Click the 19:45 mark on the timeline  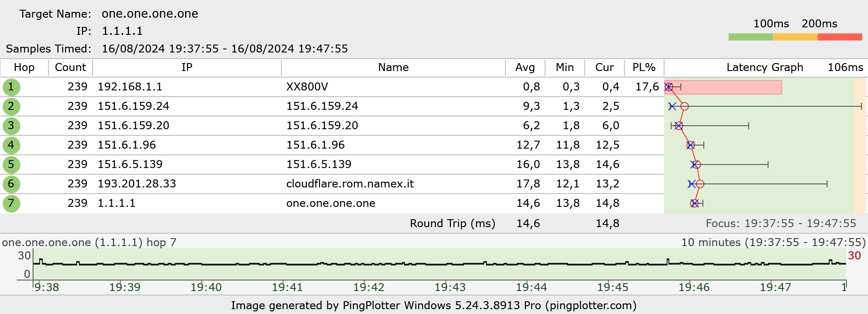click(612, 287)
